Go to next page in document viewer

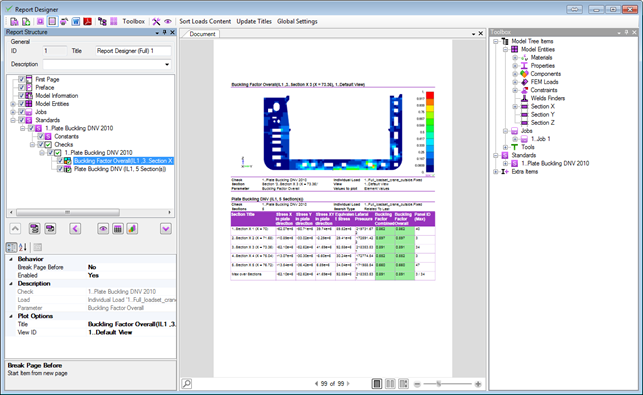pos(348,384)
